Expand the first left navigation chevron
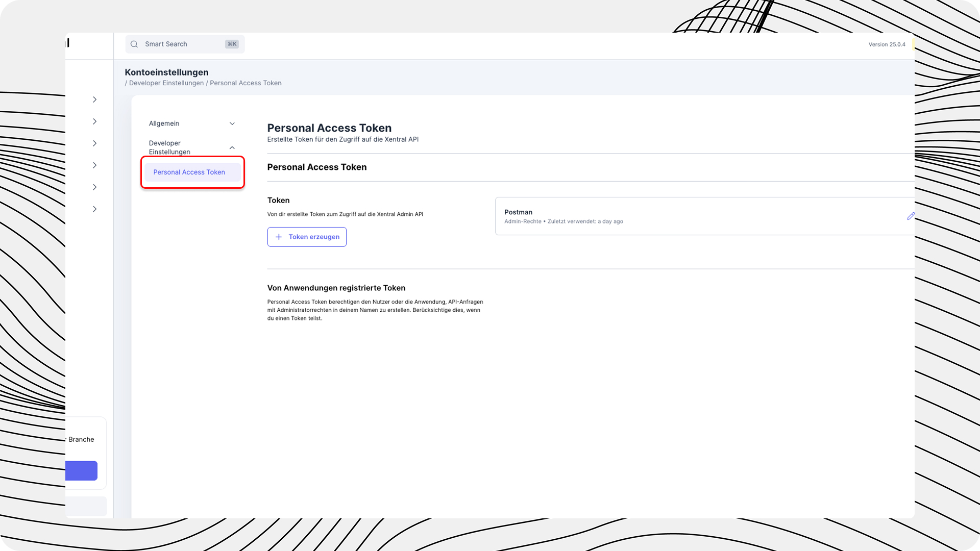980x551 pixels. (x=94, y=99)
